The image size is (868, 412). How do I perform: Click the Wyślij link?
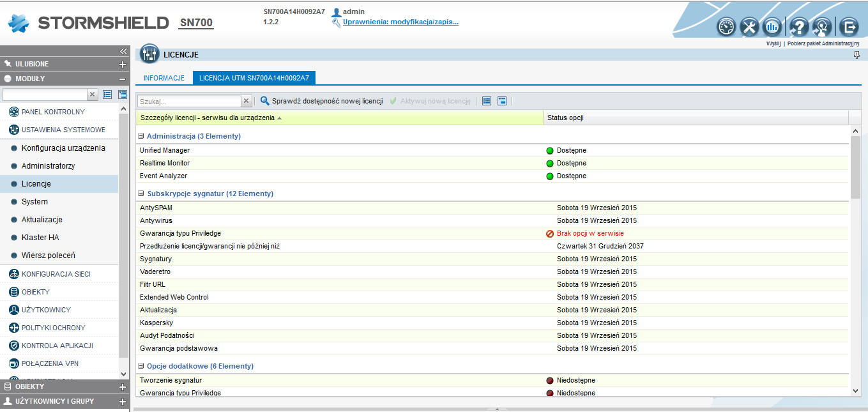pyautogui.click(x=773, y=43)
